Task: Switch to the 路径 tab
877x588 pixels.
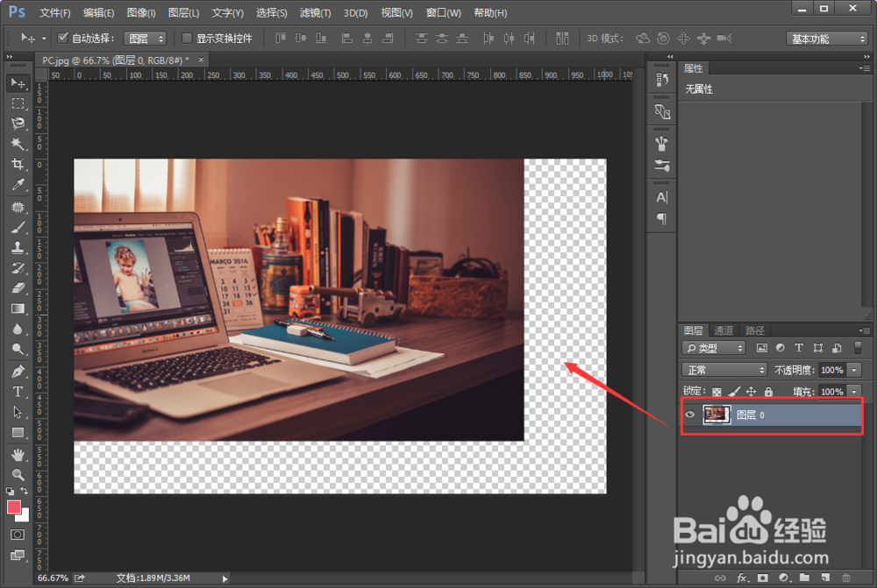Action: [754, 330]
